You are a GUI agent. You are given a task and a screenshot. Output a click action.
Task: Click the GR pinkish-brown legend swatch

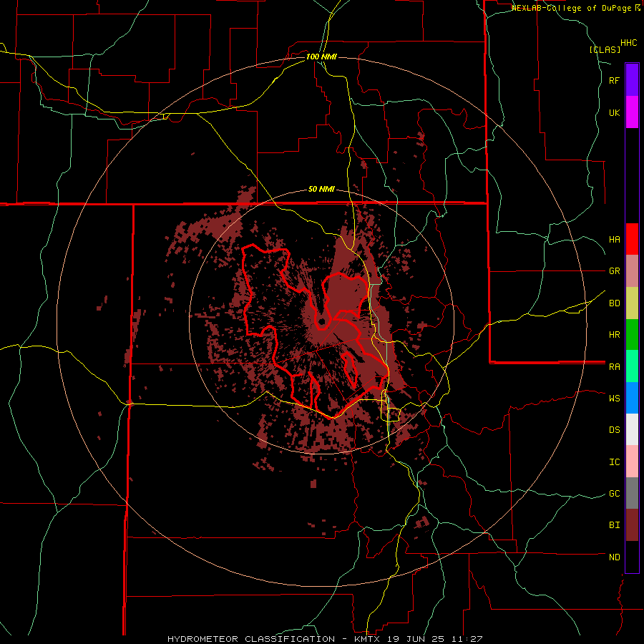(632, 271)
